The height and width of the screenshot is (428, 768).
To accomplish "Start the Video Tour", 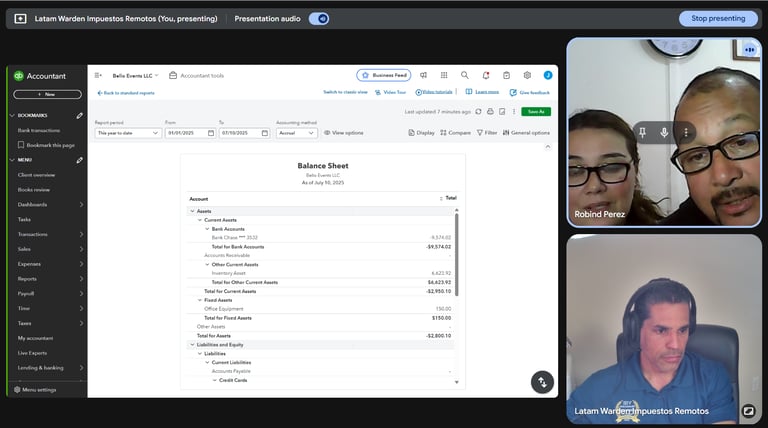I will click(x=390, y=92).
